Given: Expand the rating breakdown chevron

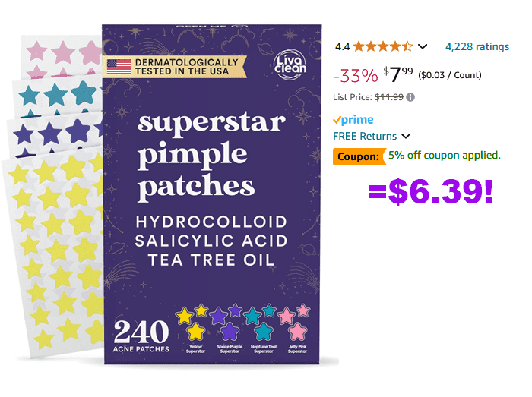Looking at the screenshot, I should point(423,47).
